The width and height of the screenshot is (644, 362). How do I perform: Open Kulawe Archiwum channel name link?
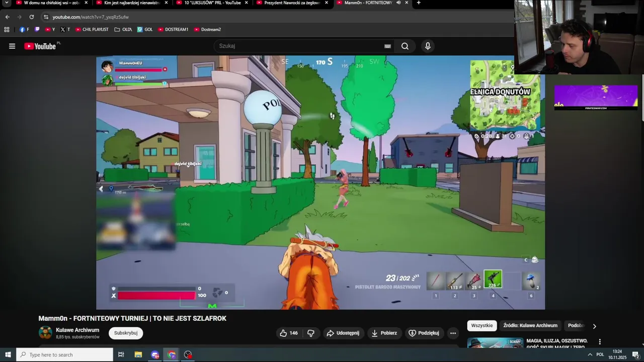77,330
